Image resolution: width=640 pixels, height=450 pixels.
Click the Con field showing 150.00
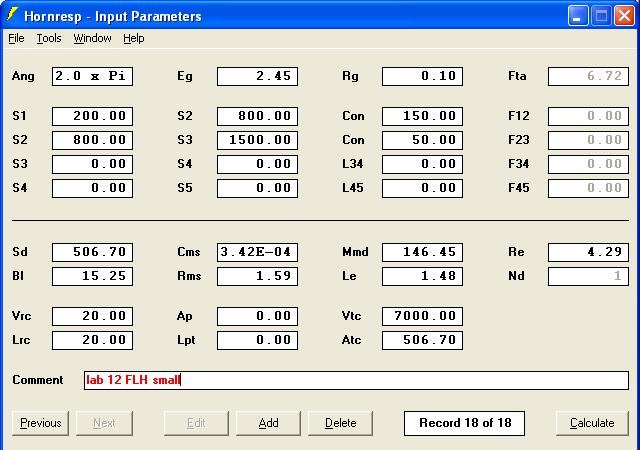[422, 116]
